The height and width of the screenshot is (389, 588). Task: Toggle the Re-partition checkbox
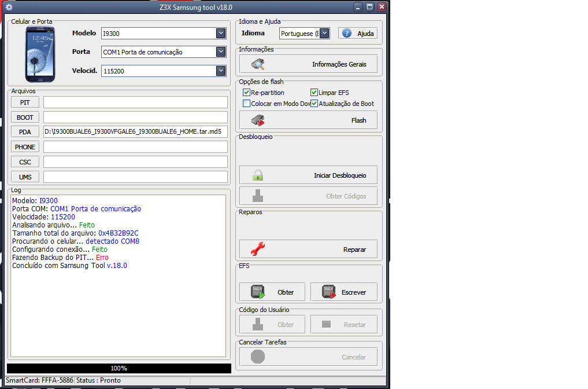pyautogui.click(x=246, y=93)
